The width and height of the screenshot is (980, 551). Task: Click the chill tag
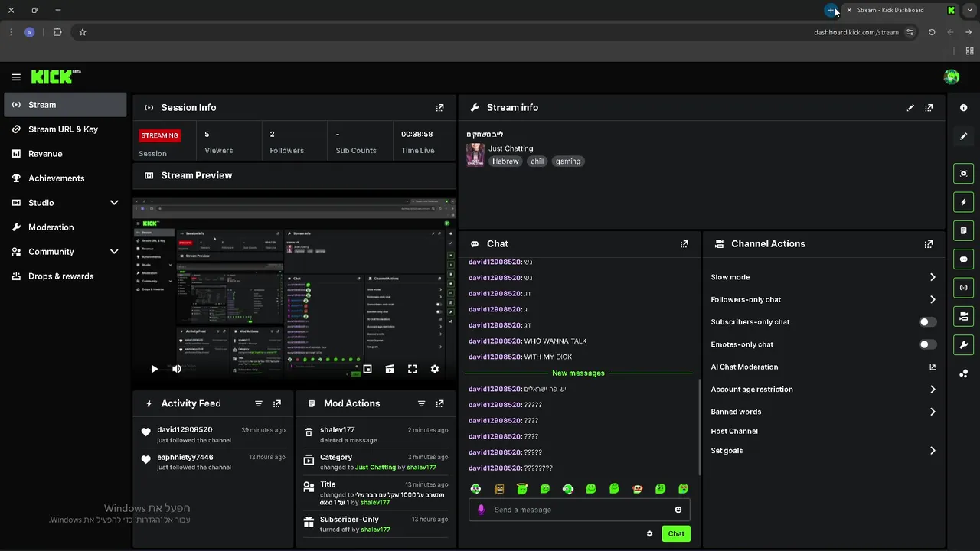(x=537, y=161)
